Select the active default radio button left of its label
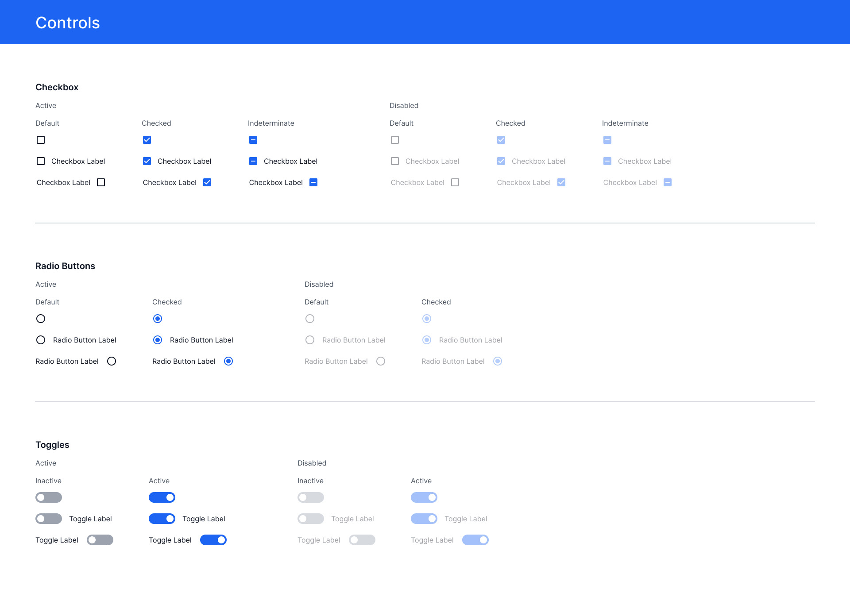 click(x=41, y=340)
